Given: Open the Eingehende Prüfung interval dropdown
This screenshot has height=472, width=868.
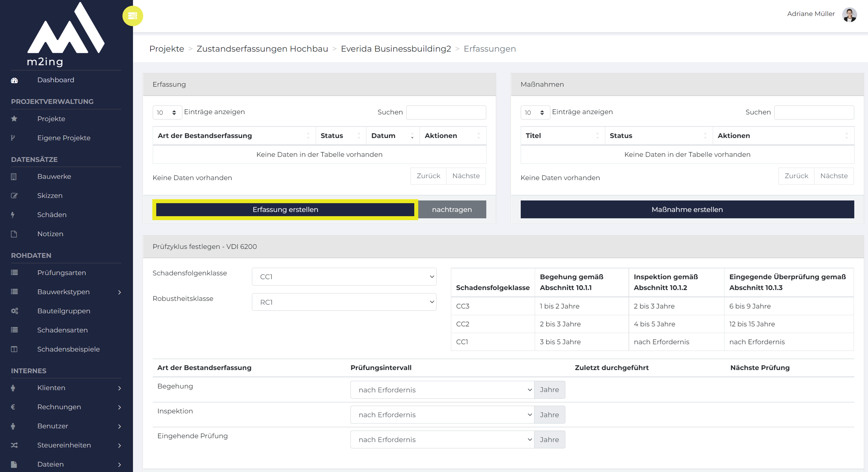Looking at the screenshot, I should point(442,440).
